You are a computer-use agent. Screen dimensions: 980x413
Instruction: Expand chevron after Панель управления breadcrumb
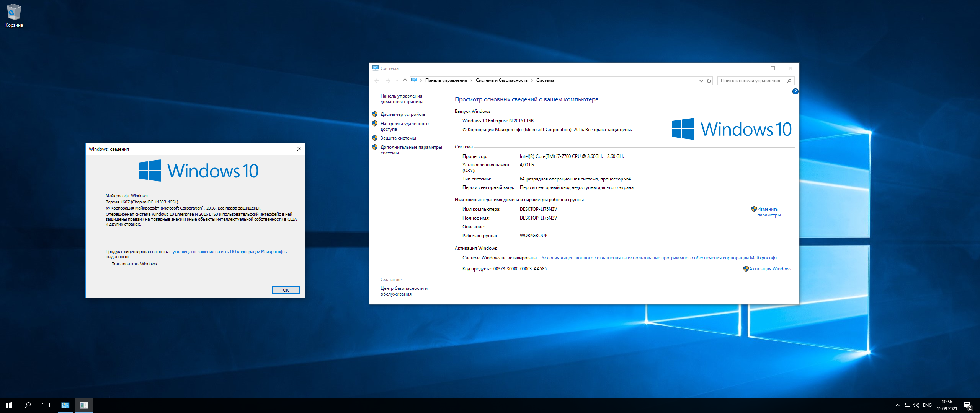coord(471,80)
